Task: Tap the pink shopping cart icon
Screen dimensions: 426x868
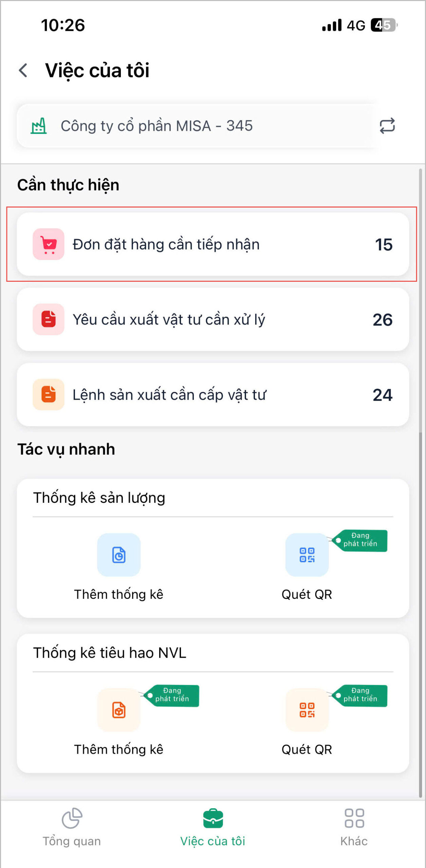Action: (x=49, y=244)
